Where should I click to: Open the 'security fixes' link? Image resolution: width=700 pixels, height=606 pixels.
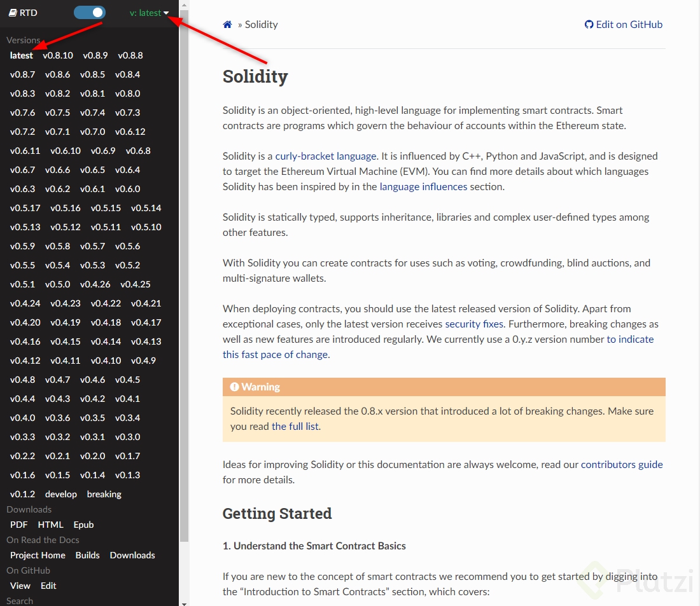473,324
